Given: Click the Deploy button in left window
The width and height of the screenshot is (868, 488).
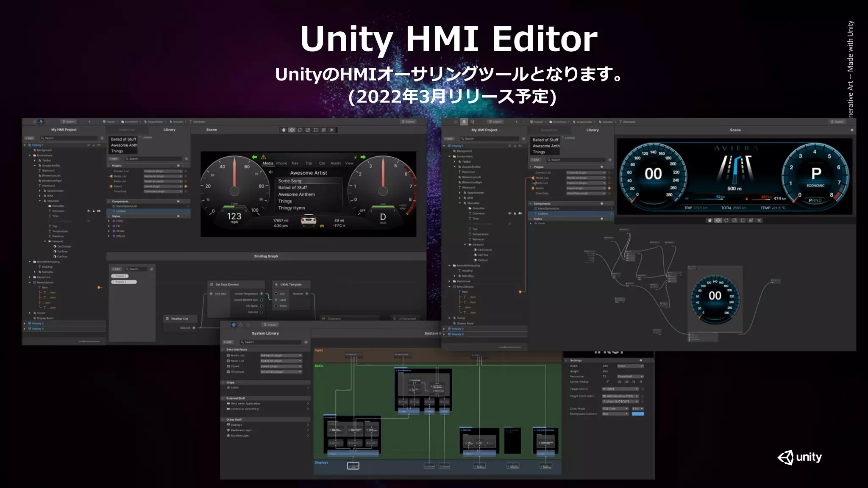Looking at the screenshot, I should pos(408,122).
